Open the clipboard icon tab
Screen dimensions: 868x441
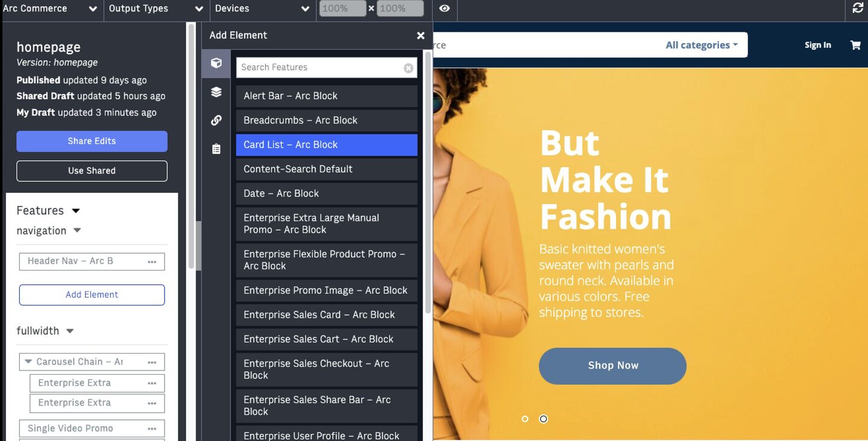coord(216,149)
